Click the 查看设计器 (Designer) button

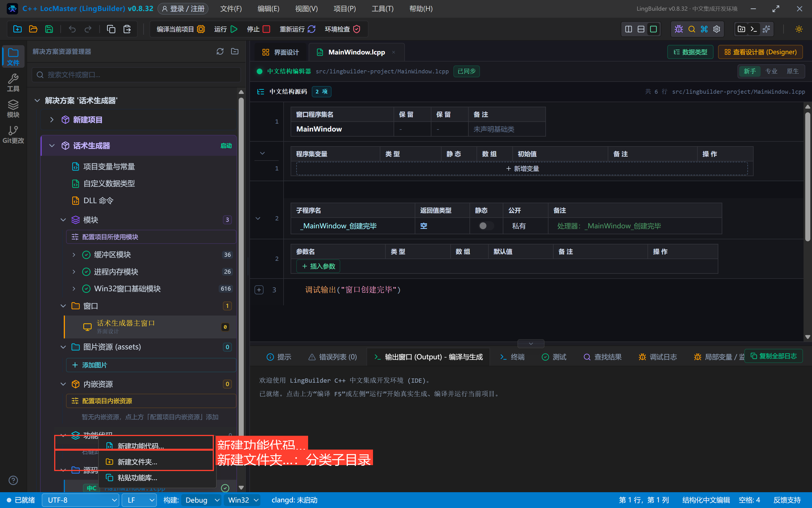pyautogui.click(x=760, y=52)
